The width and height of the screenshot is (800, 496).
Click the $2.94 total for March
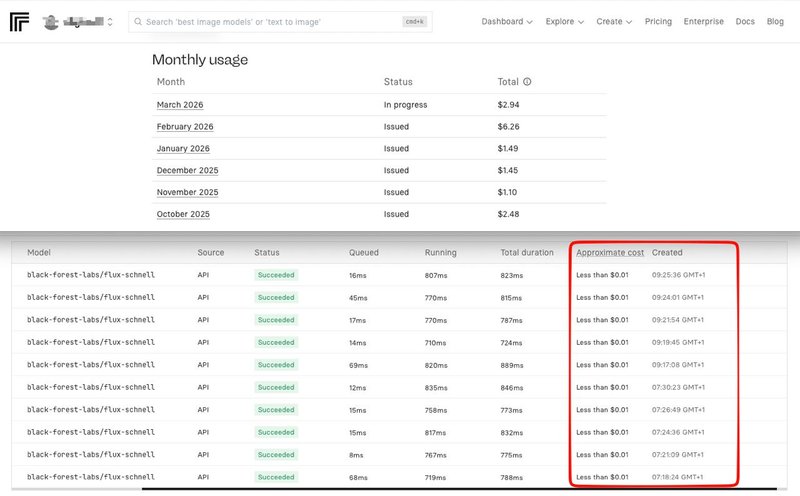[508, 105]
